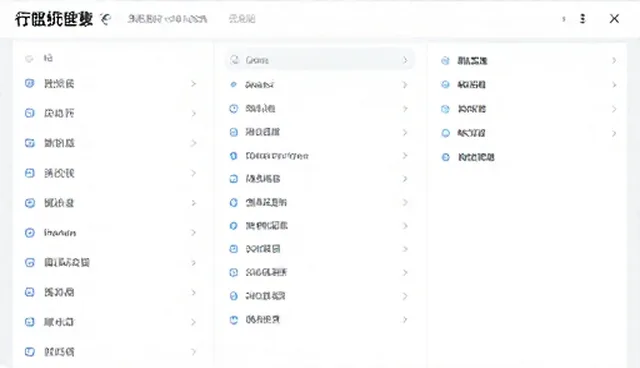Click the back arrow beside the bold title
Viewport: 640px width, 368px height.
coord(106,19)
